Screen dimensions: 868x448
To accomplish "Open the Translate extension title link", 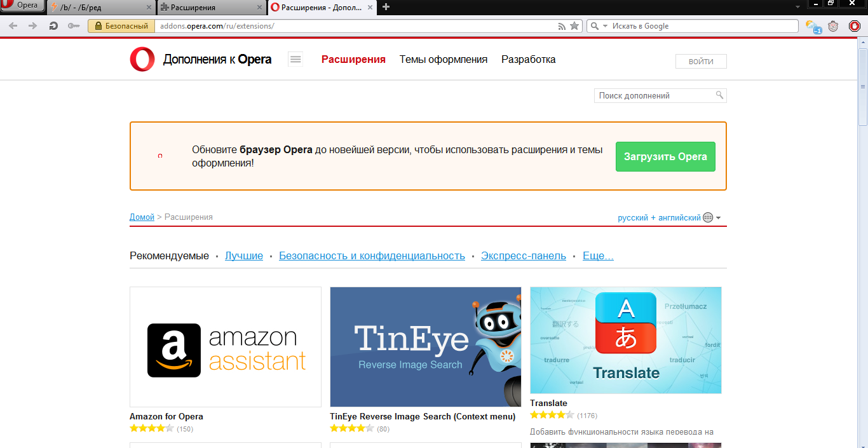I will tap(548, 403).
